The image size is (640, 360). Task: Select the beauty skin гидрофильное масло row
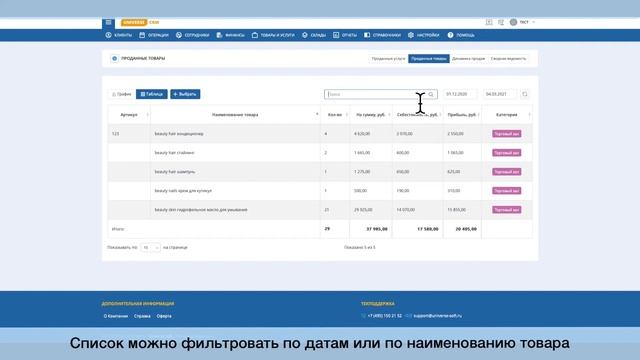tap(320, 210)
